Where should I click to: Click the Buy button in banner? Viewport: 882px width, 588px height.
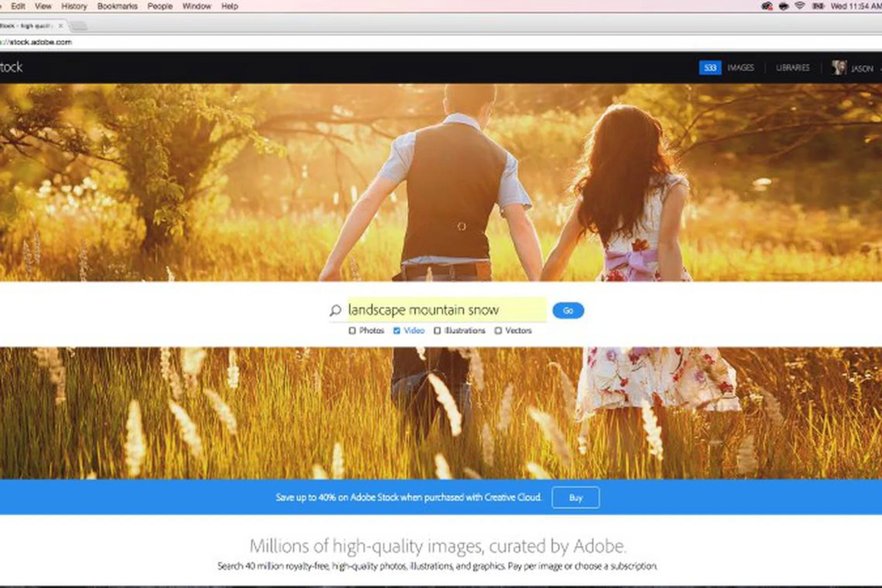tap(575, 498)
